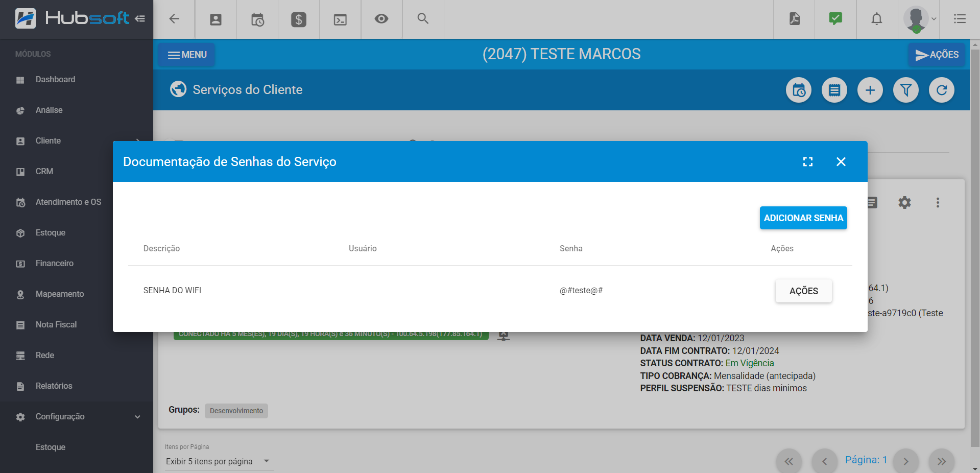Open Nota Fiscal module in sidebar

coord(56,325)
